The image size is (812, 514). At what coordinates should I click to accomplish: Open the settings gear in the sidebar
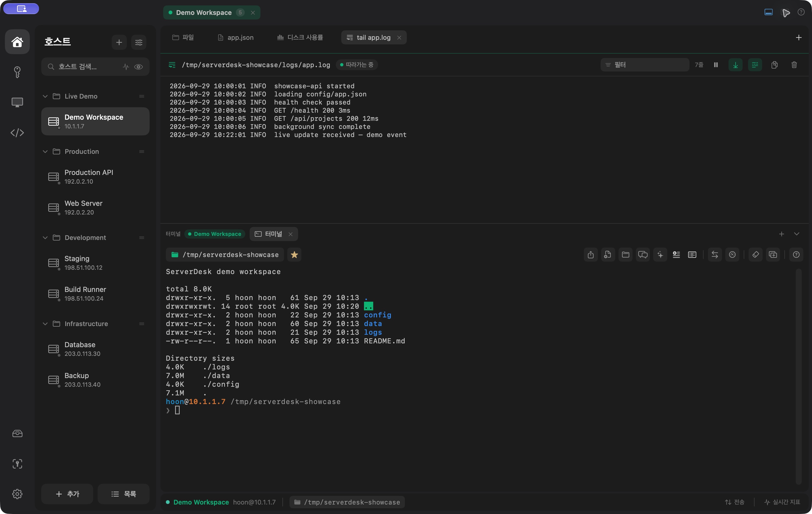click(x=17, y=494)
